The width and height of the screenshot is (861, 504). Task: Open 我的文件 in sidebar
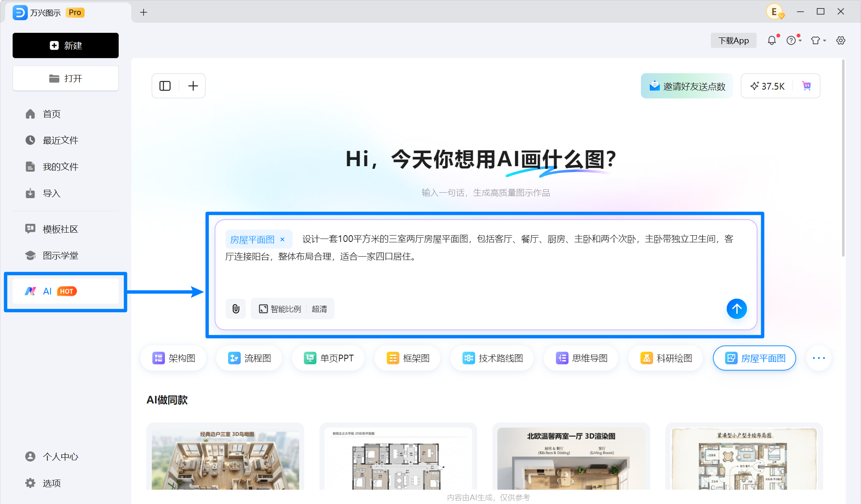(66, 167)
